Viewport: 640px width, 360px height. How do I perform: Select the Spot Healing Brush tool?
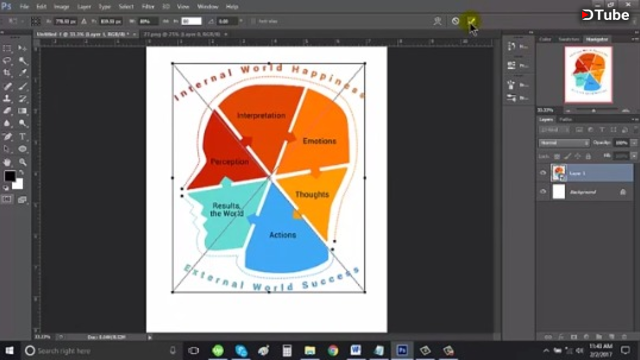(x=7, y=86)
